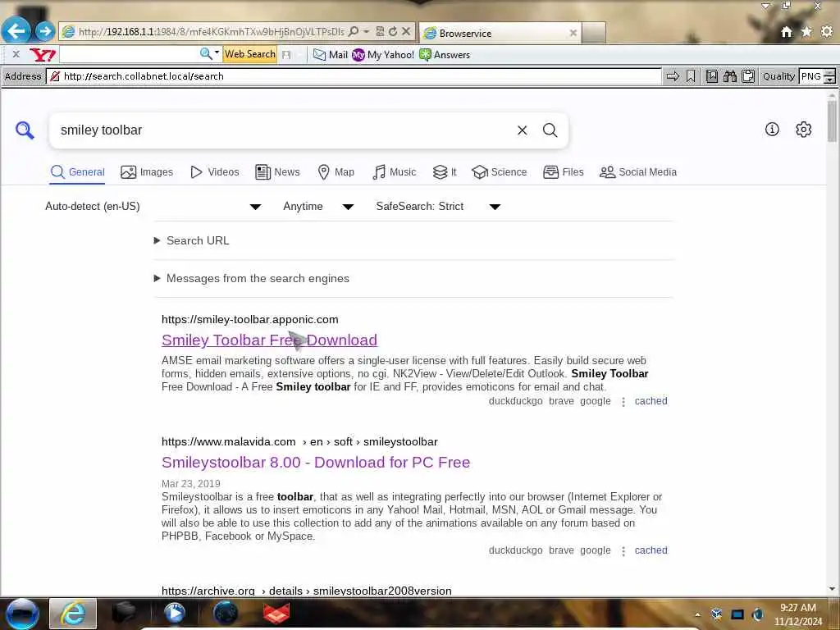Click the taskbar clock showing 9:27 AM
This screenshot has width=840, height=630.
tap(797, 614)
